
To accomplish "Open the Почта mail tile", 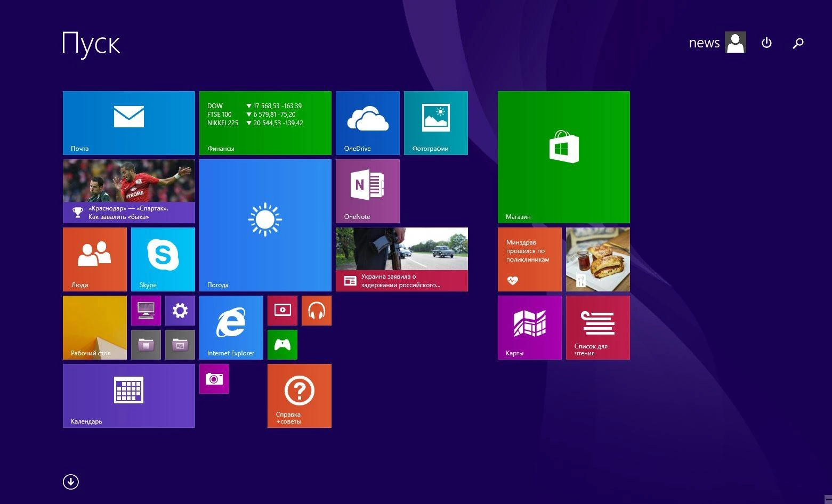I will 129,123.
